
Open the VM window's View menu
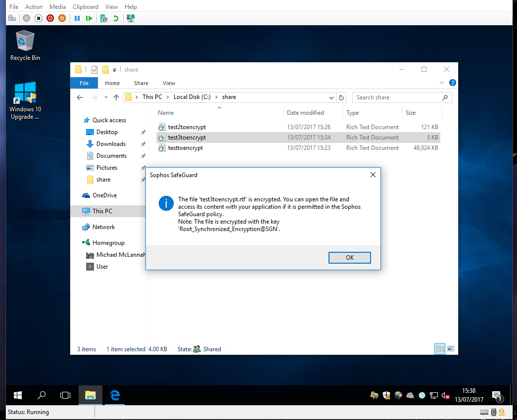coord(111,6)
